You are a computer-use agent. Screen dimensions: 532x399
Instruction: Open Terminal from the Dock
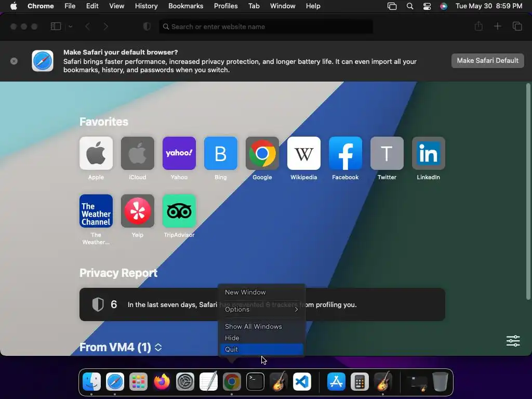coord(255,382)
